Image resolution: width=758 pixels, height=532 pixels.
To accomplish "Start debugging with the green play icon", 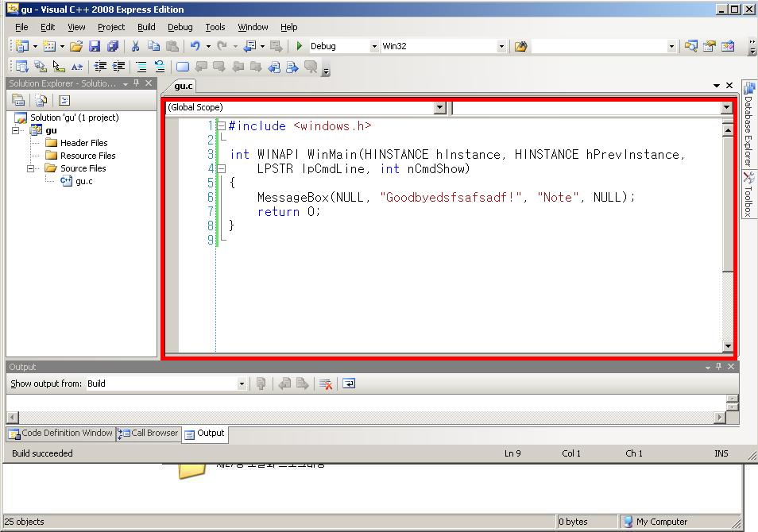I will click(300, 46).
